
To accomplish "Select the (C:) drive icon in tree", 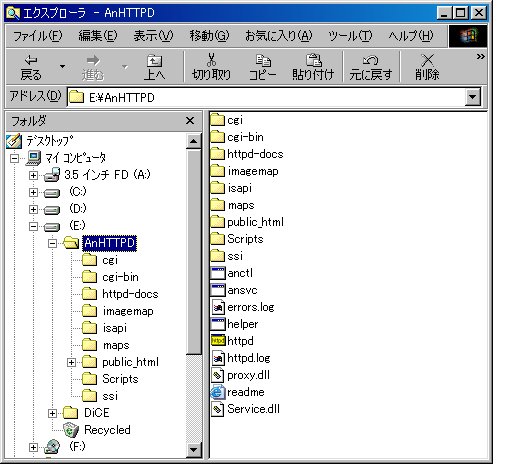I will (x=52, y=193).
